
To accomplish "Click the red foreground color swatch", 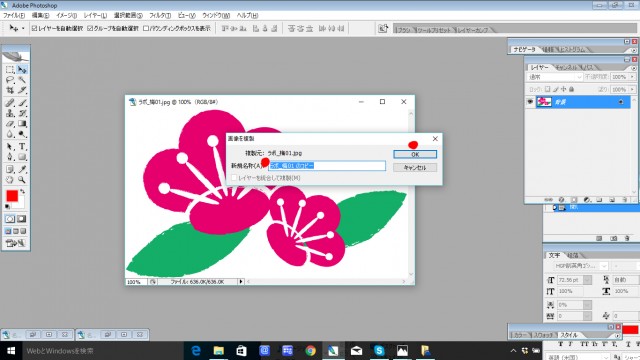I will pos(11,196).
